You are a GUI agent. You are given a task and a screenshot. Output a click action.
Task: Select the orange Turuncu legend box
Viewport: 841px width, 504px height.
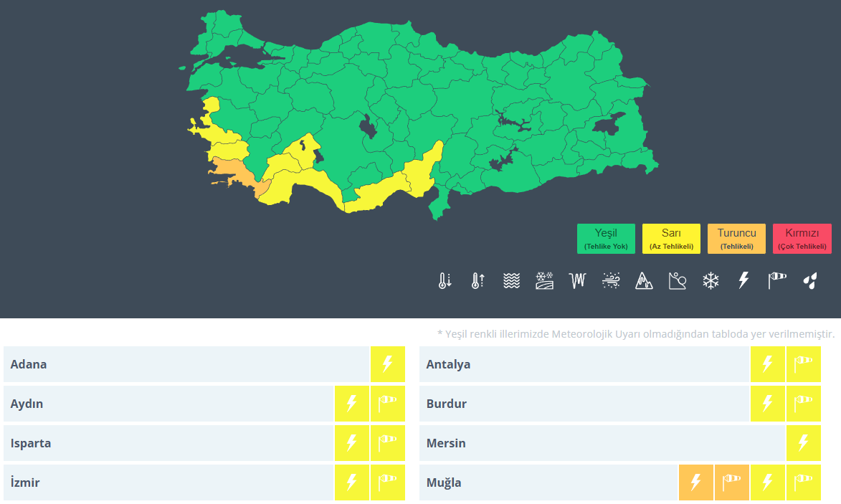736,239
